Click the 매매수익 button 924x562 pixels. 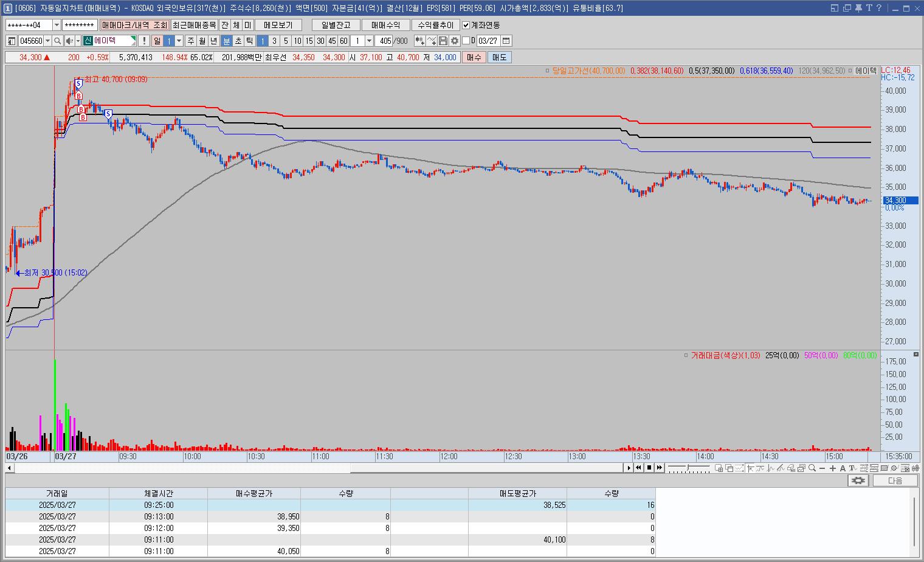[x=386, y=25]
